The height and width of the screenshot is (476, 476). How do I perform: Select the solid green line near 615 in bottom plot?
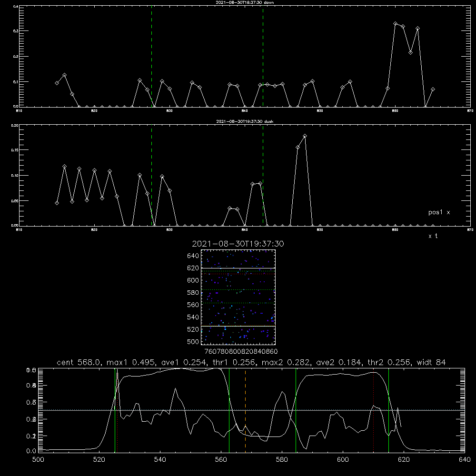coord(388,410)
